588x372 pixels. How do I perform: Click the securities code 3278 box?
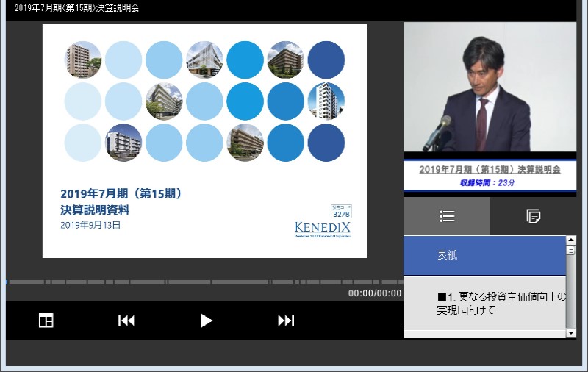click(x=342, y=212)
